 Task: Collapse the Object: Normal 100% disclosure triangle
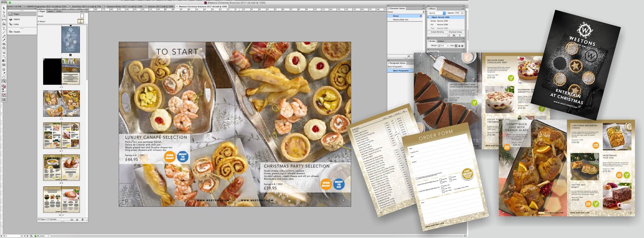click(428, 17)
